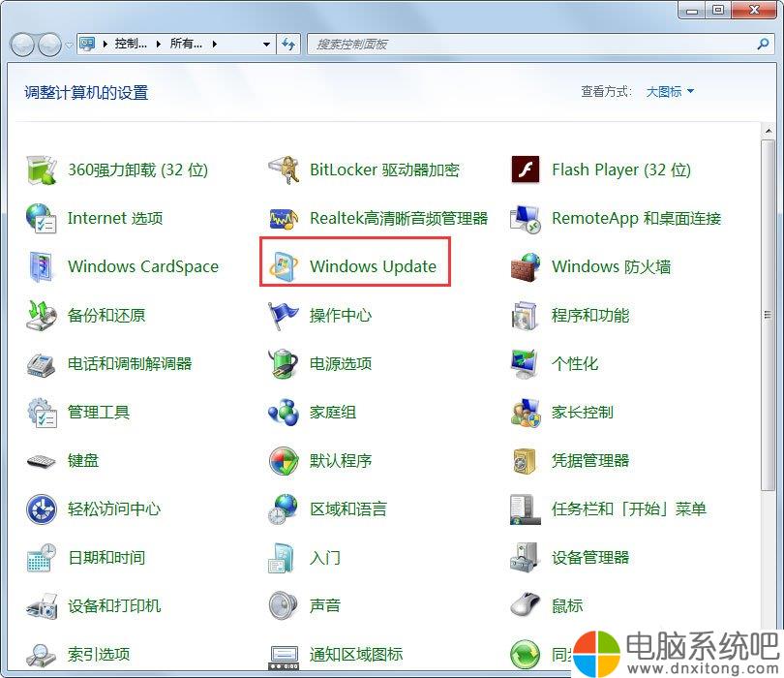Click the address bar computer icon

[87, 44]
